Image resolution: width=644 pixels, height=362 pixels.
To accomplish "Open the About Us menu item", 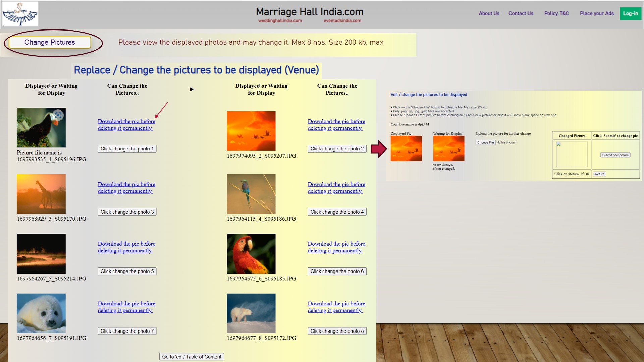I will coord(489,13).
